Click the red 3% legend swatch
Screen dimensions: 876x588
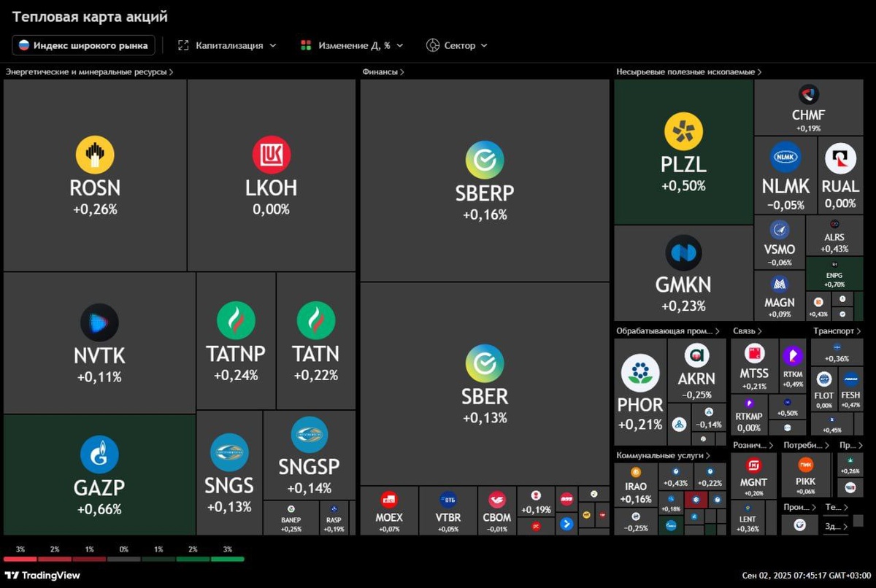click(x=20, y=559)
